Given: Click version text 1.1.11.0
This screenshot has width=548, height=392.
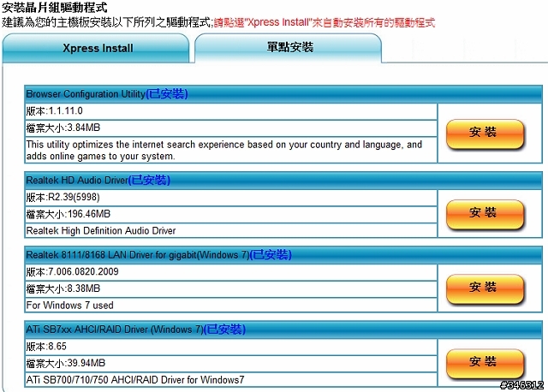Looking at the screenshot, I should (x=65, y=111).
